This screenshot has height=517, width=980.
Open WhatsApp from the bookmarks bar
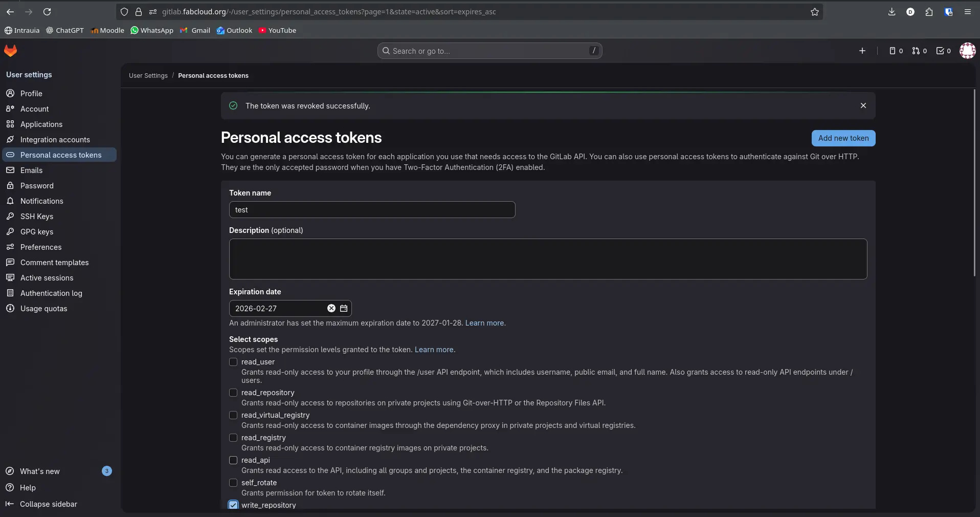pyautogui.click(x=151, y=30)
